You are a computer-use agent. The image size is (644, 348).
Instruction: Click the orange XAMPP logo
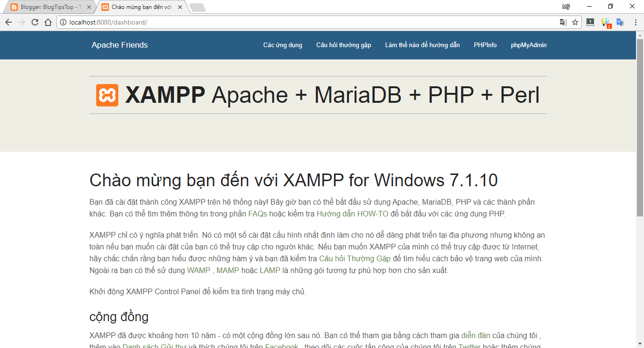[107, 95]
